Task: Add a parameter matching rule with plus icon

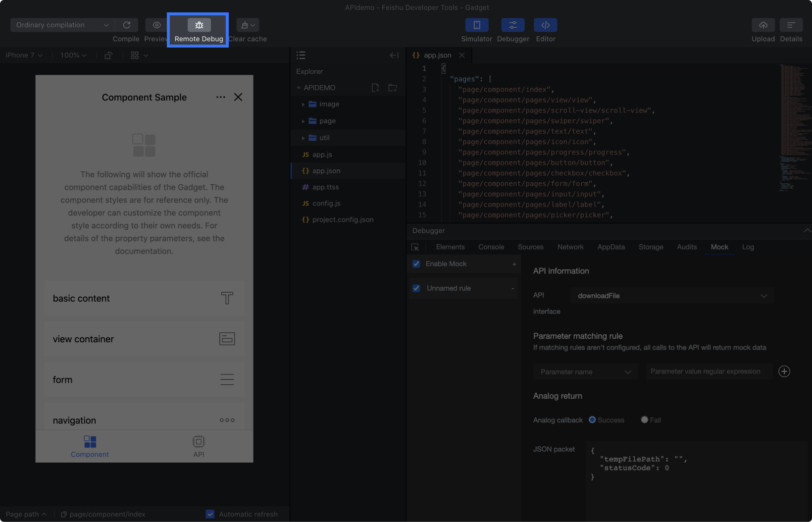Action: tap(784, 371)
